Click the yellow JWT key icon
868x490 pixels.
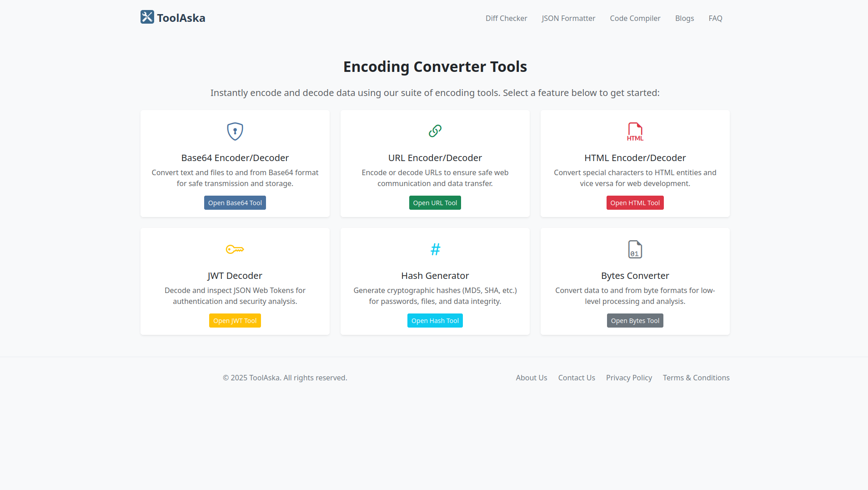[235, 249]
